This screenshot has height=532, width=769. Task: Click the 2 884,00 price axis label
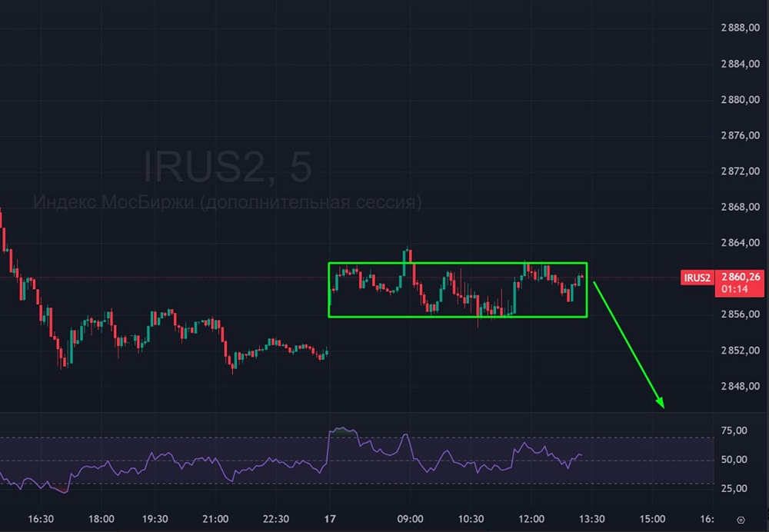(740, 64)
